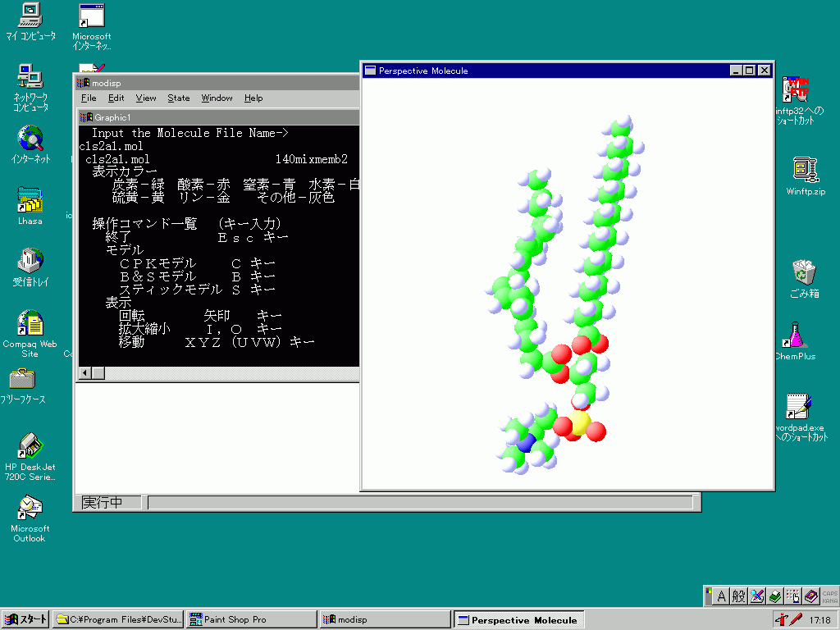
Task: Open the IME input mode 'A' selector
Action: [x=721, y=596]
